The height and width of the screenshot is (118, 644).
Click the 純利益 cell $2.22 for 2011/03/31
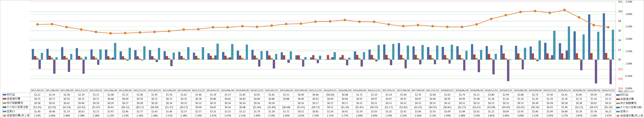point(37,95)
